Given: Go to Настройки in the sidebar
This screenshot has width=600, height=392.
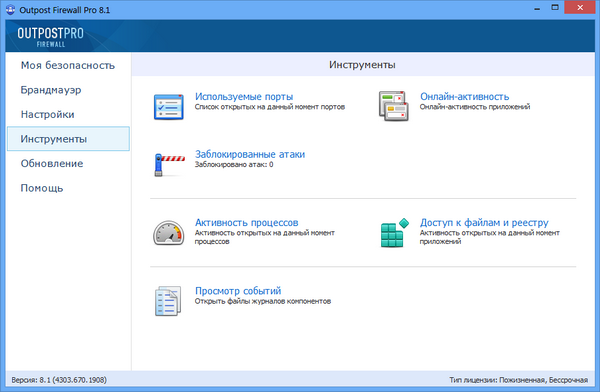Looking at the screenshot, I should coord(47,114).
